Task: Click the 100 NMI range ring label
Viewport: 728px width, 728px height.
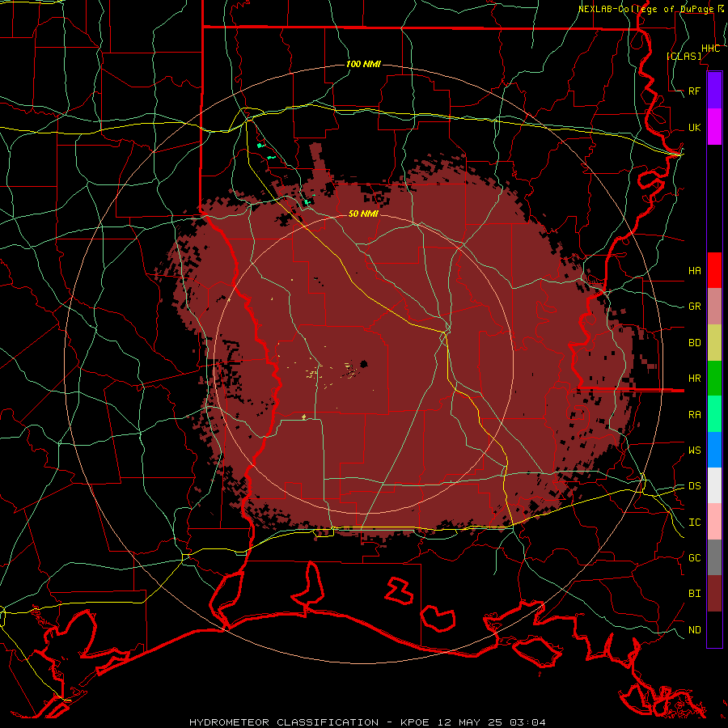Action: pyautogui.click(x=363, y=64)
